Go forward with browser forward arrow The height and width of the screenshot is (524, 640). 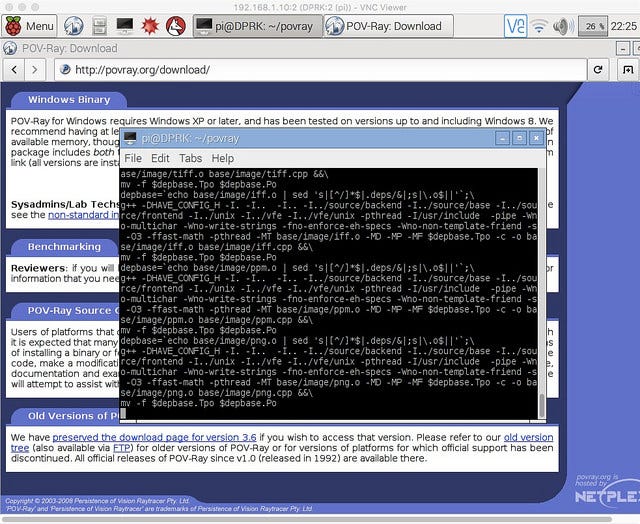pos(35,70)
